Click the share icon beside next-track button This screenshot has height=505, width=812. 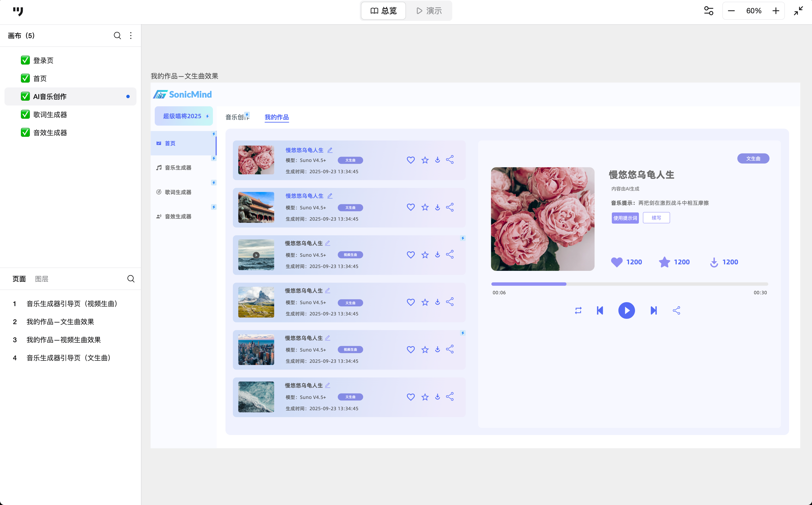pos(676,310)
